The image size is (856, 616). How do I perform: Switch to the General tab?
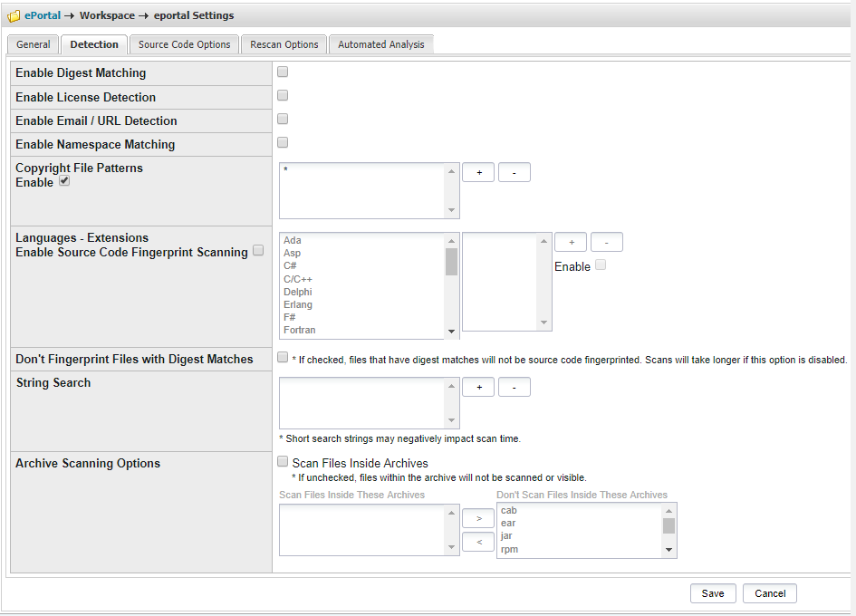(33, 43)
